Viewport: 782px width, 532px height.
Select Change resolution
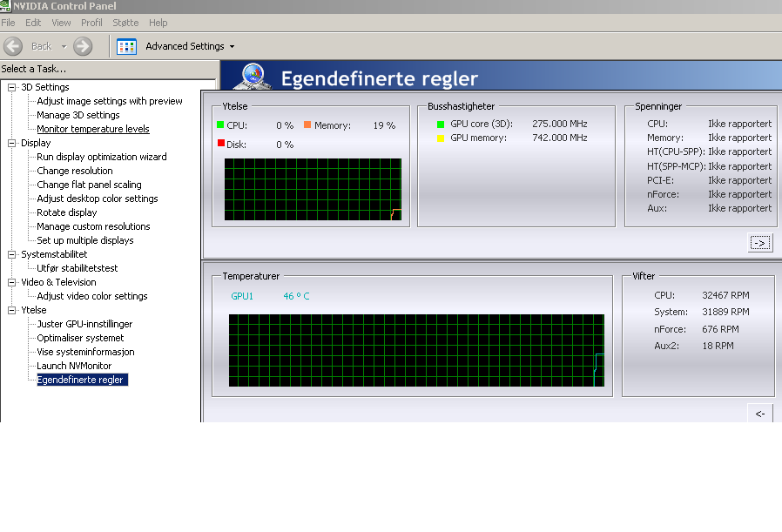coord(75,171)
